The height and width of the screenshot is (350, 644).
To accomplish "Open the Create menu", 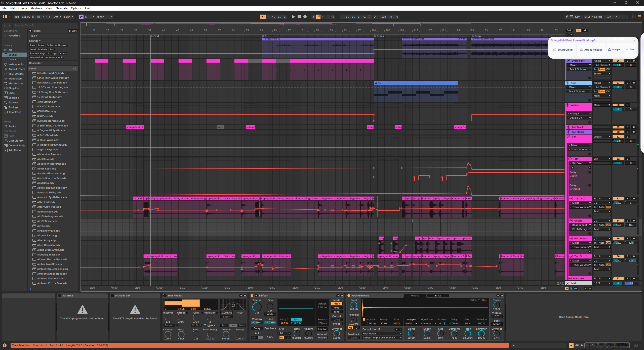I will pyautogui.click(x=23, y=8).
